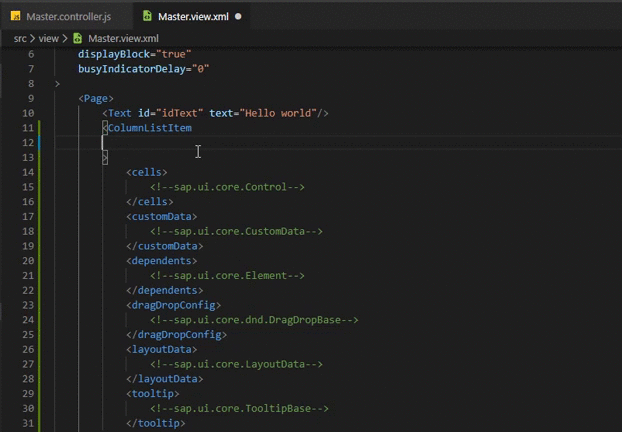Viewport: 622px width, 432px height.
Task: Click the closing layoutData tag
Action: [165, 379]
